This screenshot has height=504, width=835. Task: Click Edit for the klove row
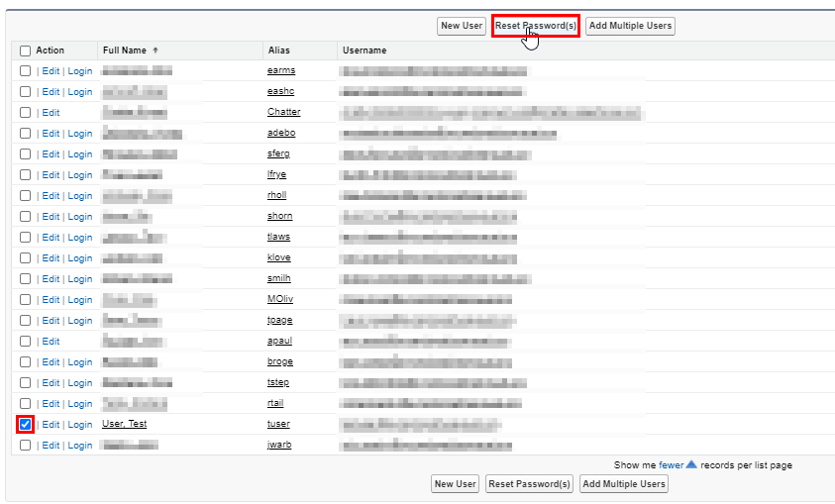(51, 258)
